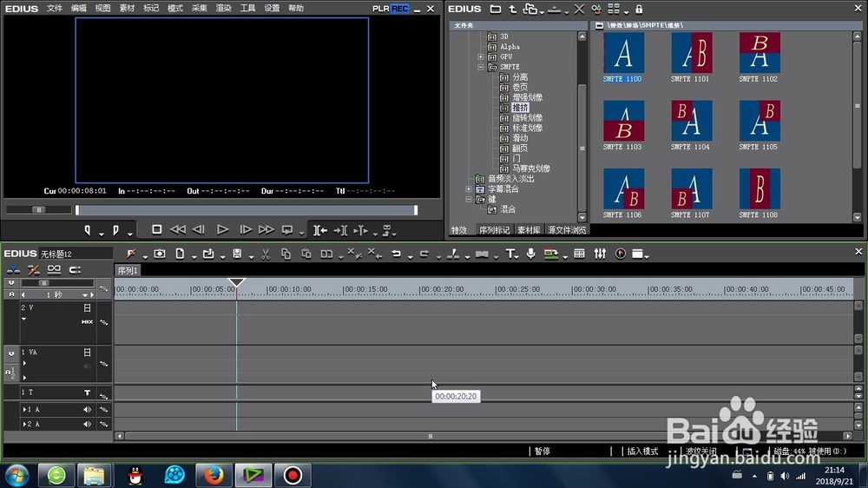Image resolution: width=868 pixels, height=488 pixels.
Task: Open the save project dropdown arrow
Action: click(251, 256)
